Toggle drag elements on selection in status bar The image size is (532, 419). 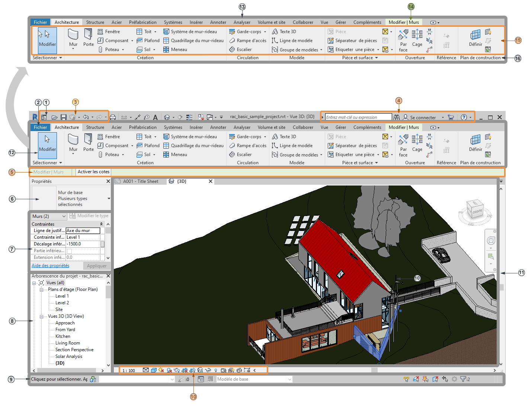point(445,379)
